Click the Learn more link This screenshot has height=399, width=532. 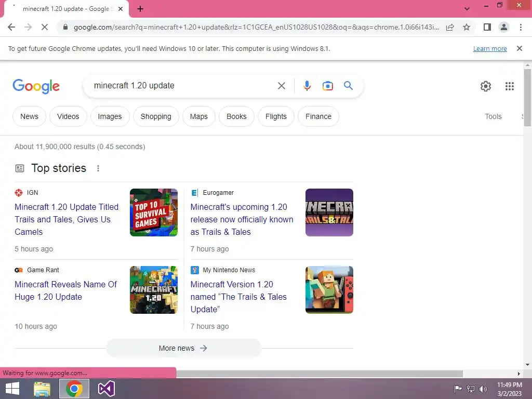[490, 48]
